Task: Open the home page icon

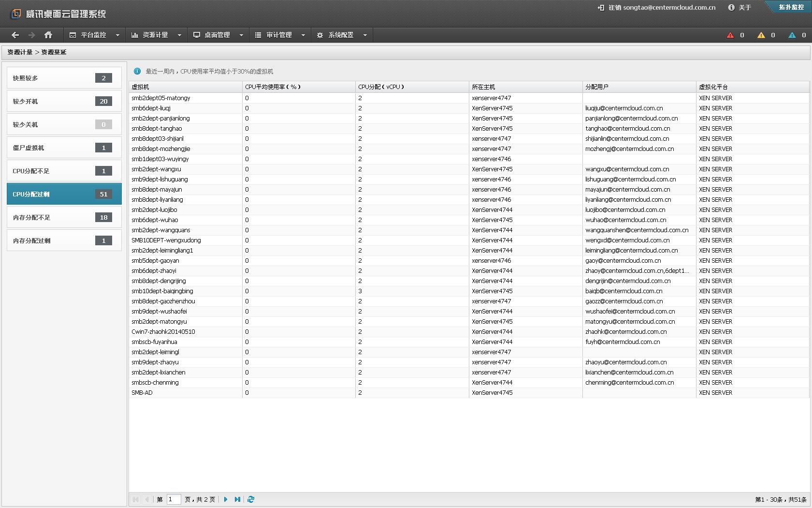Action: (48, 35)
